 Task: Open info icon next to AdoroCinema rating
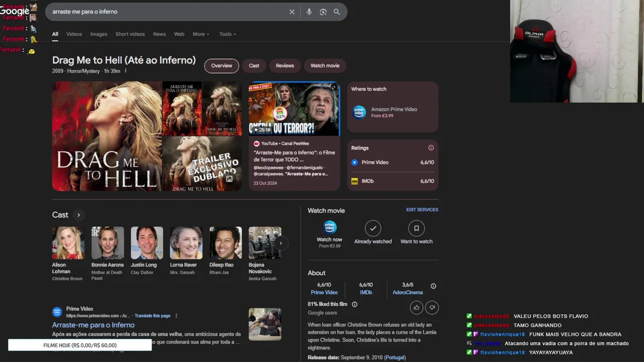click(433, 286)
